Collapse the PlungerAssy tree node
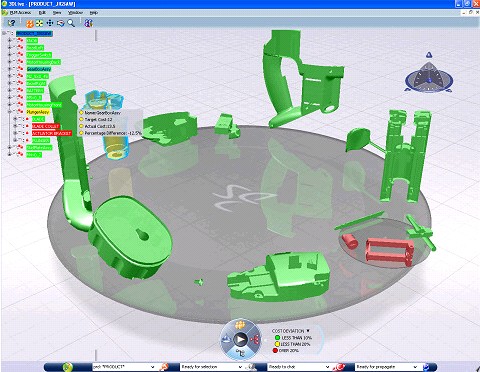 (9, 112)
